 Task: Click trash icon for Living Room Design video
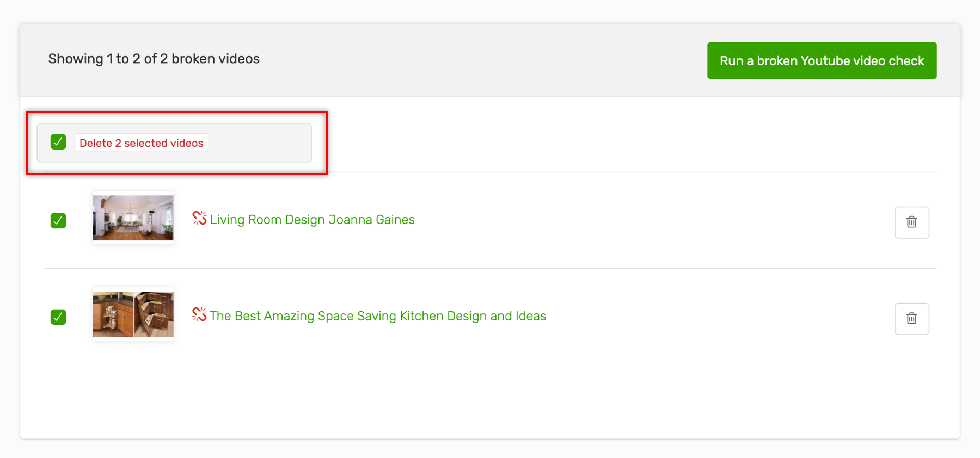[x=911, y=222]
